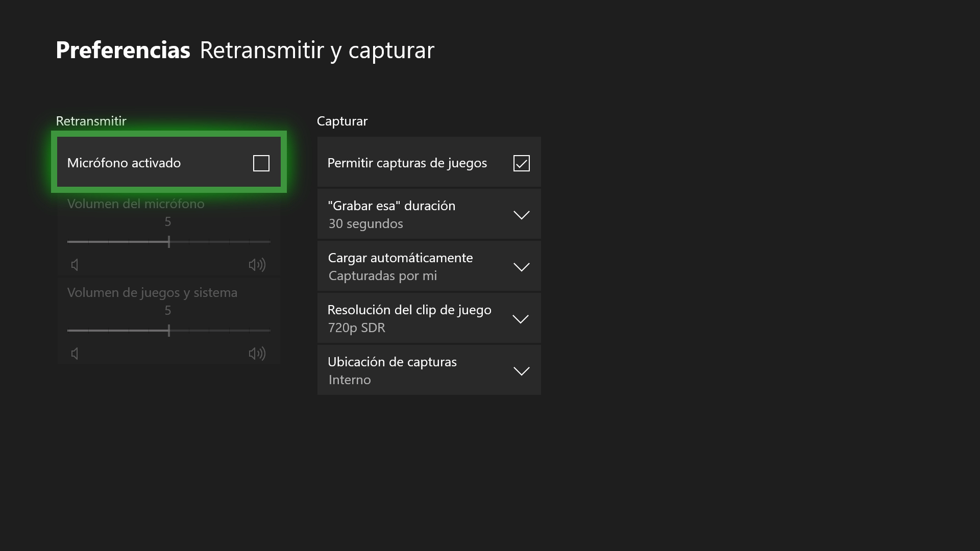Open the Cargar automáticamente dropdown arrow
This screenshot has height=551, width=980.
[x=521, y=267]
